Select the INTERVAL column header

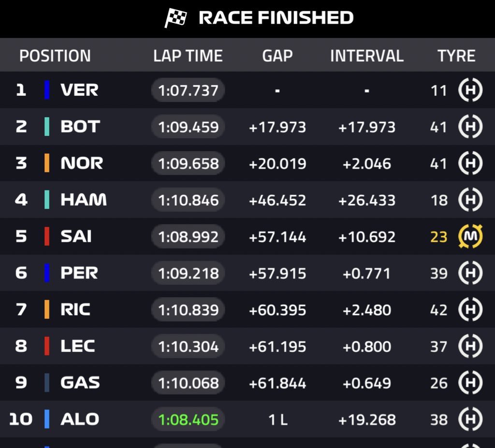point(367,56)
